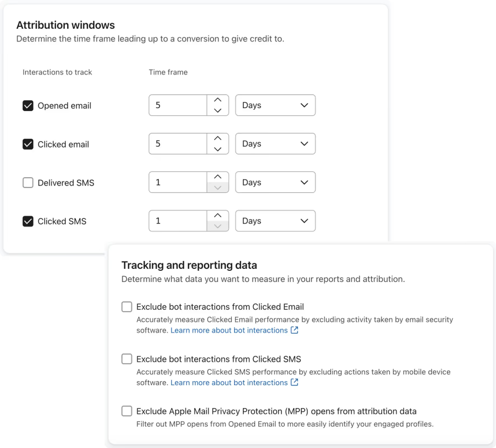Enable Exclude Apple Mail Privacy Protection opens

point(127,411)
